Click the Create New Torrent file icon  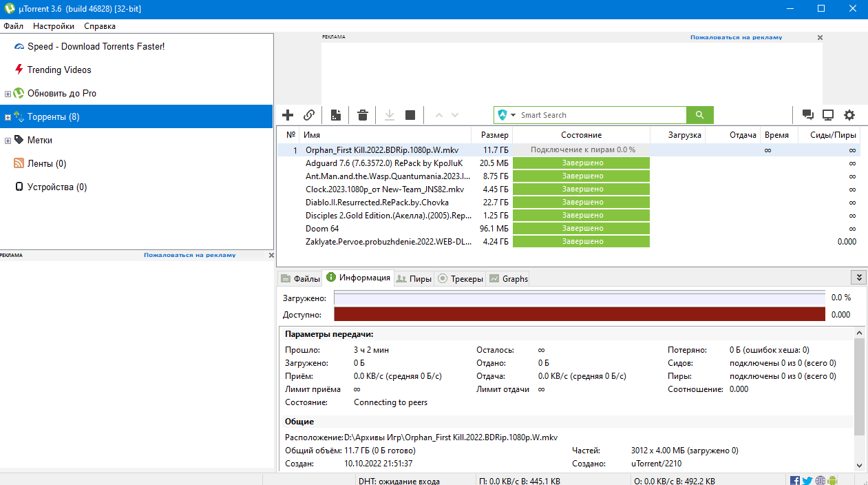pyautogui.click(x=336, y=115)
